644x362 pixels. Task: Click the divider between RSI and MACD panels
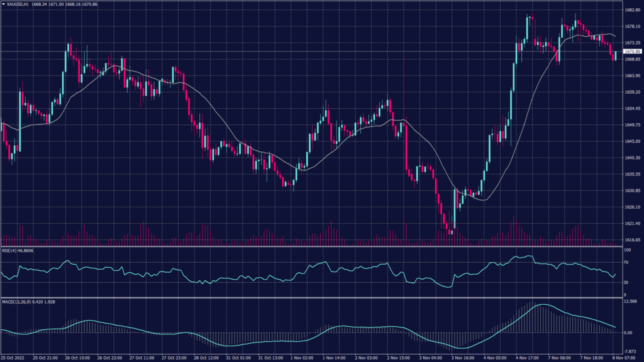308,297
